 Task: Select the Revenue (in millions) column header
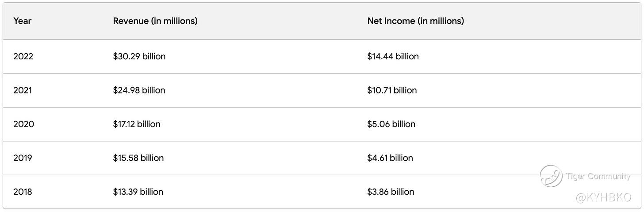(155, 21)
